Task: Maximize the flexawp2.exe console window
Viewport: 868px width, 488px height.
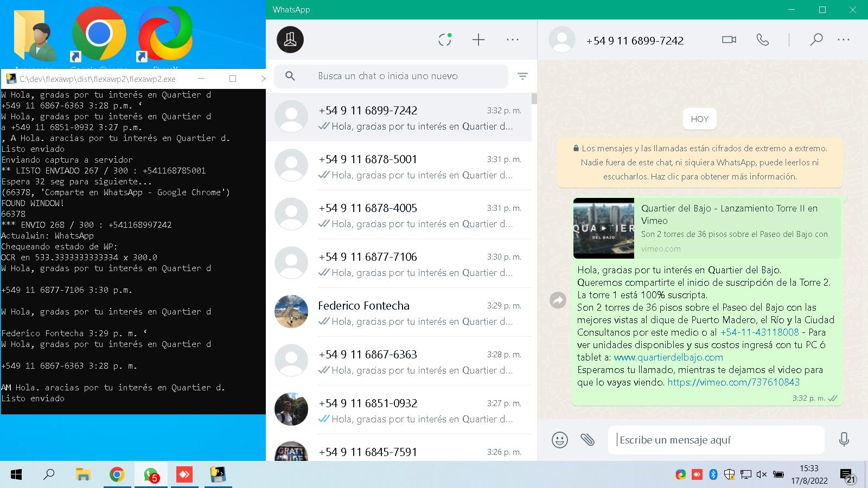Action: click(233, 79)
